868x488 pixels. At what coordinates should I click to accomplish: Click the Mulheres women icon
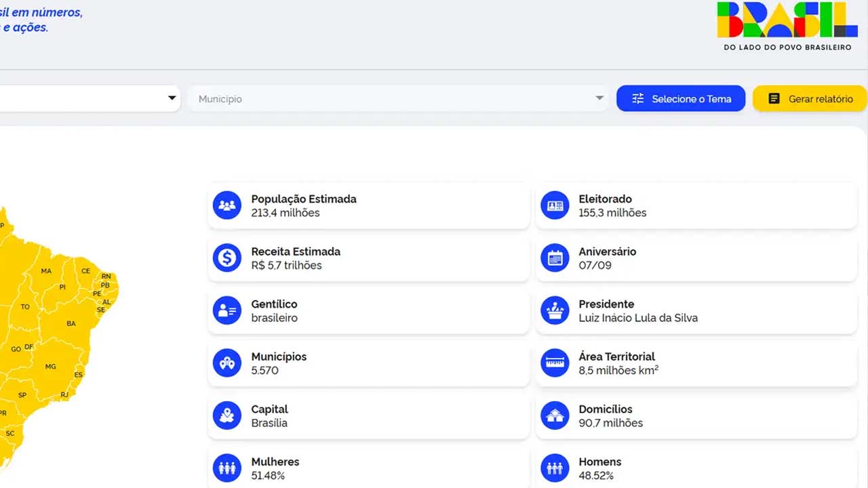tap(227, 468)
